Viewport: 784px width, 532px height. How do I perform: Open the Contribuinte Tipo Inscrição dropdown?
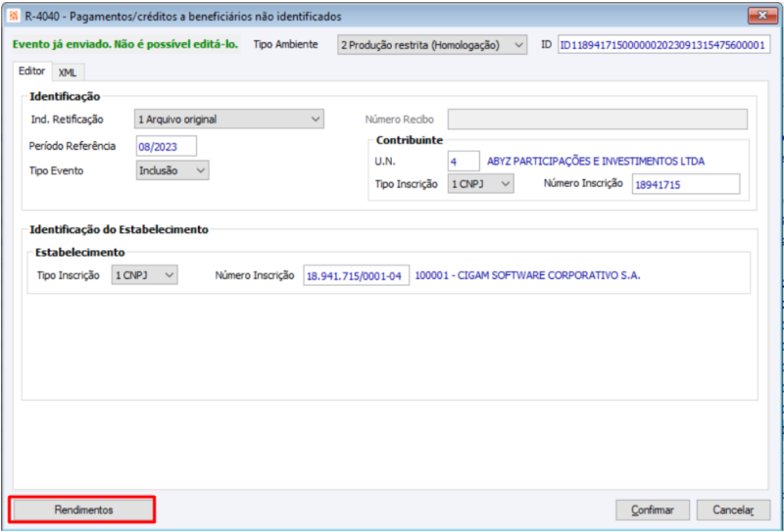point(480,184)
